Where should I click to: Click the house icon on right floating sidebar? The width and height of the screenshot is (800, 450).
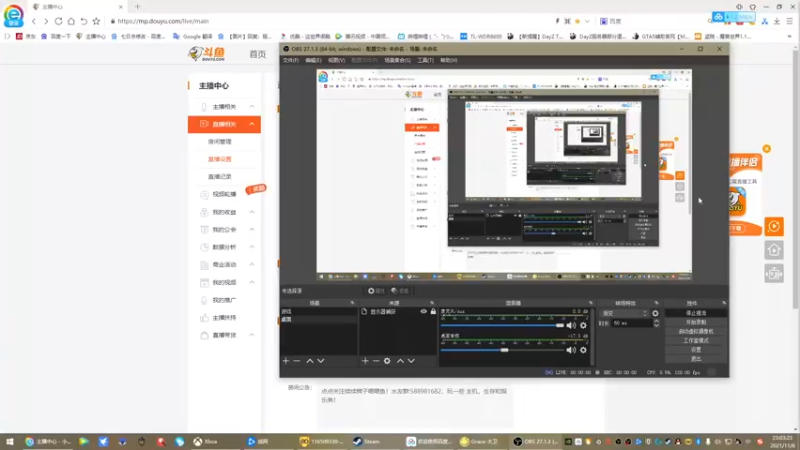[773, 250]
